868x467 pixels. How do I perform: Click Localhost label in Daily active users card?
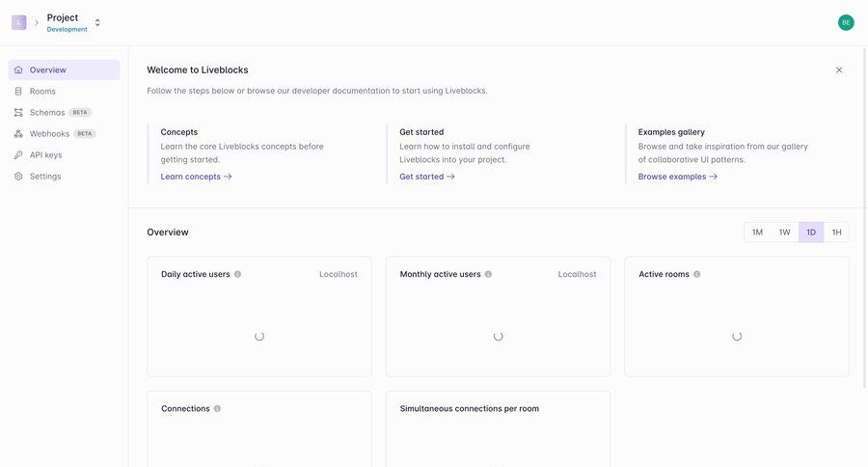339,274
